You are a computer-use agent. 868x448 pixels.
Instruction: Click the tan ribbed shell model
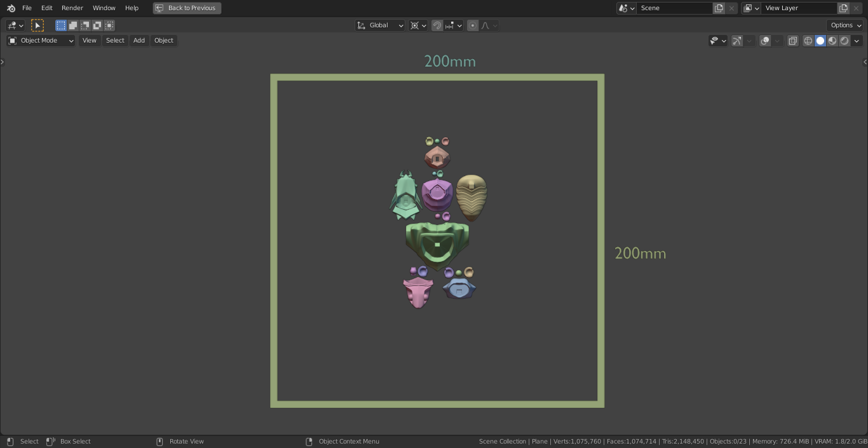point(471,197)
